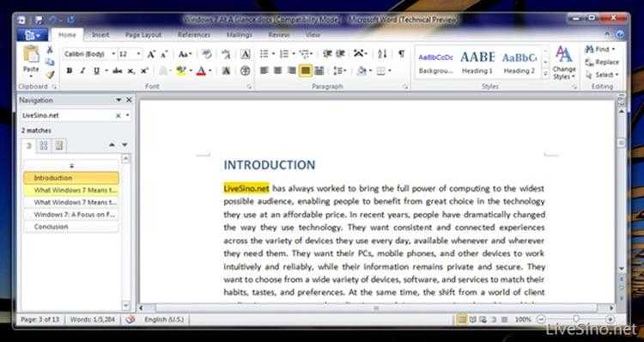This screenshot has height=342, width=644.
Task: Open the Change Styles dropdown
Action: (x=564, y=63)
